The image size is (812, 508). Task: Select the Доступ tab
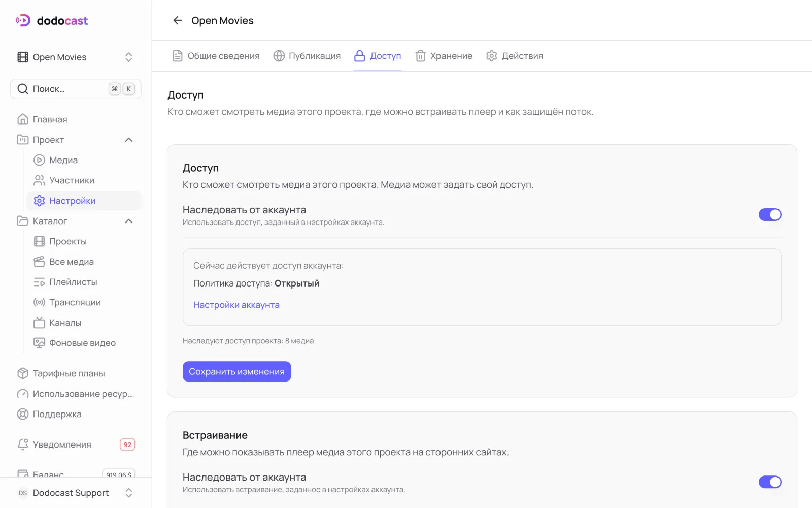click(x=378, y=56)
